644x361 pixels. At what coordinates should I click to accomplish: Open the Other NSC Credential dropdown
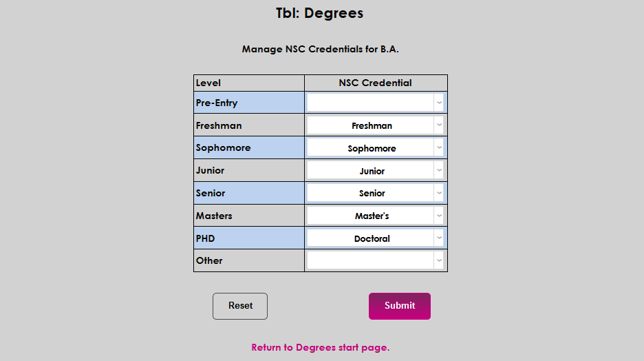pyautogui.click(x=375, y=260)
